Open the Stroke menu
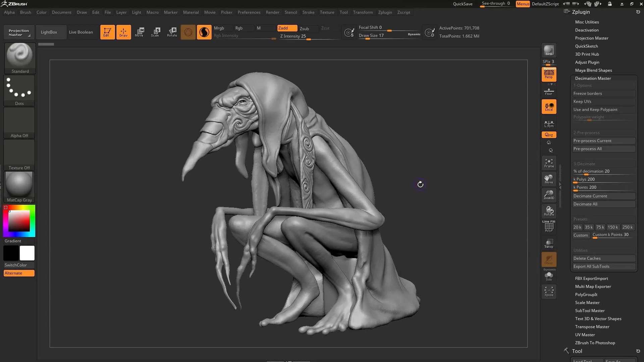The width and height of the screenshot is (644, 362). click(x=308, y=12)
